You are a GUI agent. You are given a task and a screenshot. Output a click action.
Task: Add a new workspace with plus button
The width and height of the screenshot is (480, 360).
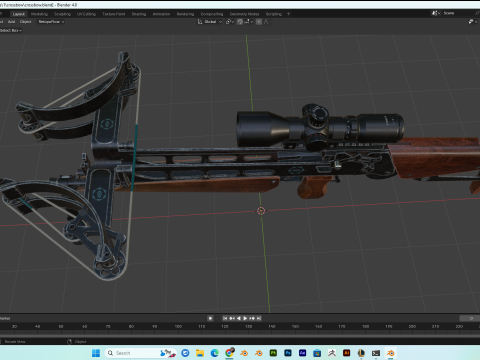[x=288, y=14]
